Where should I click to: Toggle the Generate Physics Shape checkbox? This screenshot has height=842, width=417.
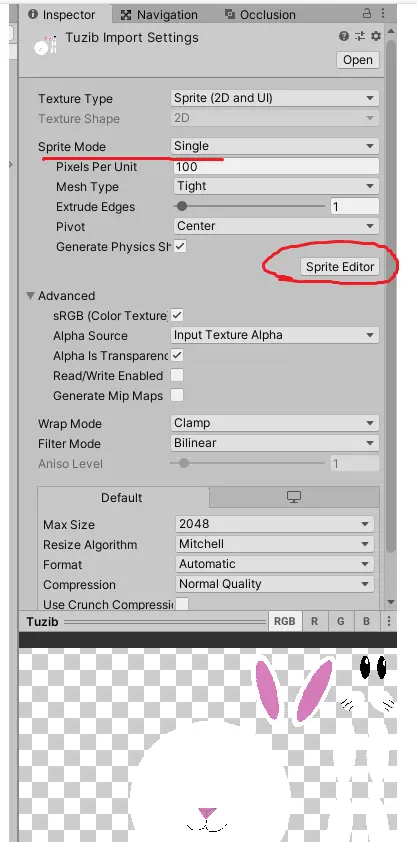coord(180,246)
